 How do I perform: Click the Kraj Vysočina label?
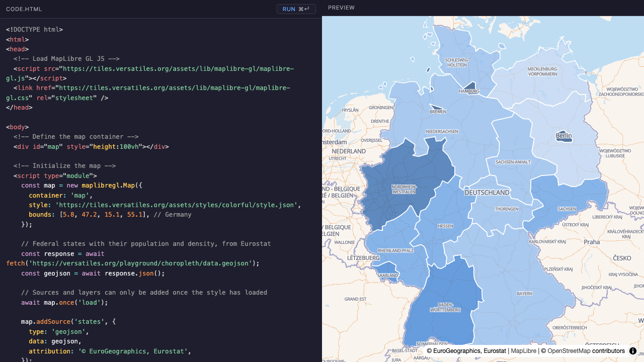[x=623, y=275]
